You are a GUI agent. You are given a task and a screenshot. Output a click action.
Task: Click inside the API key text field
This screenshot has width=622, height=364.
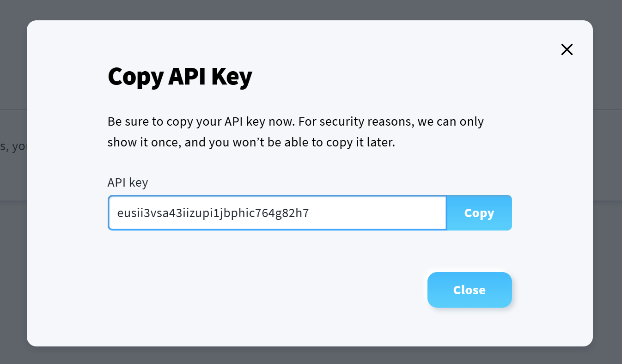click(x=277, y=213)
